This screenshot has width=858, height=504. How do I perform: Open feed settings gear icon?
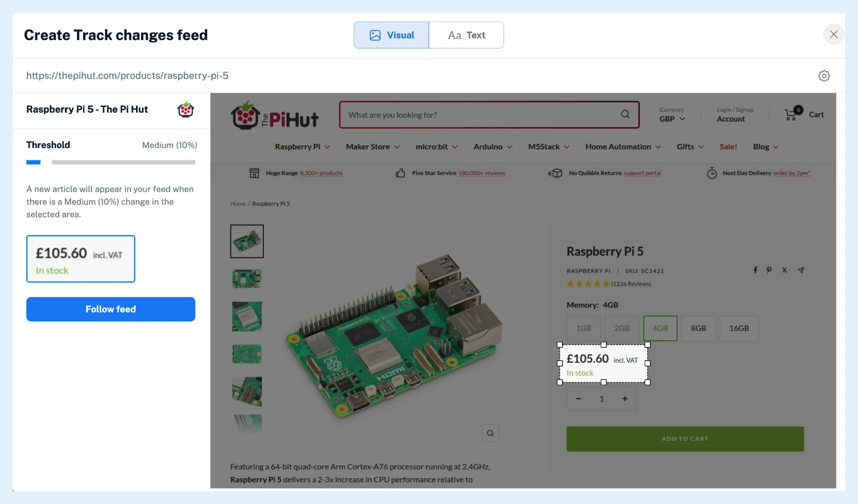point(824,76)
